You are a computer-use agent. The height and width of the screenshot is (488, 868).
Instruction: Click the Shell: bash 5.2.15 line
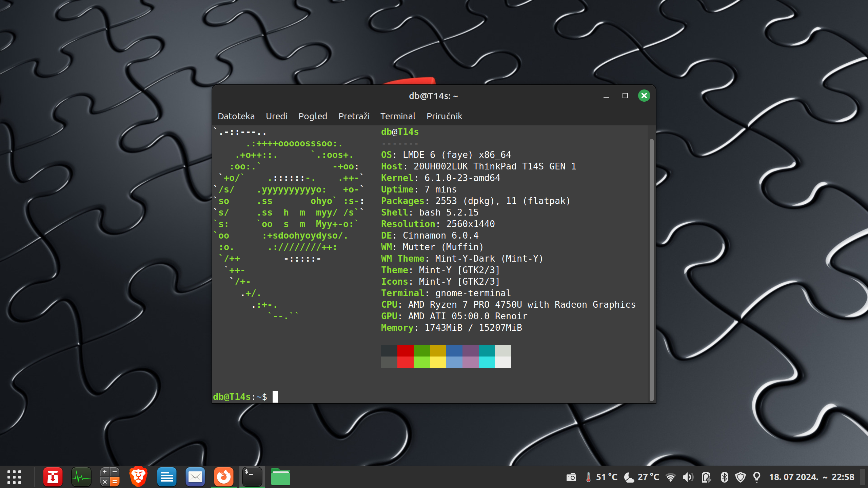tap(430, 212)
